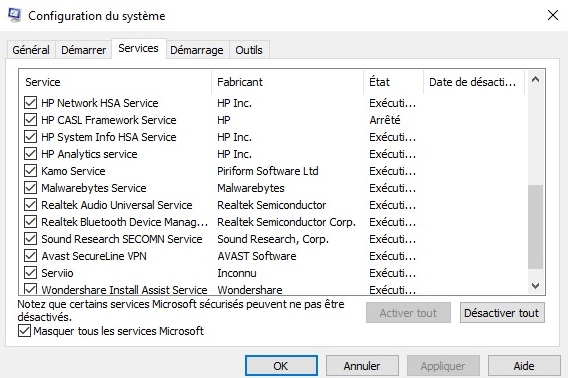This screenshot has width=568, height=378.
Task: Click Exécuti... status of Malwarebytes Service
Action: (x=392, y=188)
